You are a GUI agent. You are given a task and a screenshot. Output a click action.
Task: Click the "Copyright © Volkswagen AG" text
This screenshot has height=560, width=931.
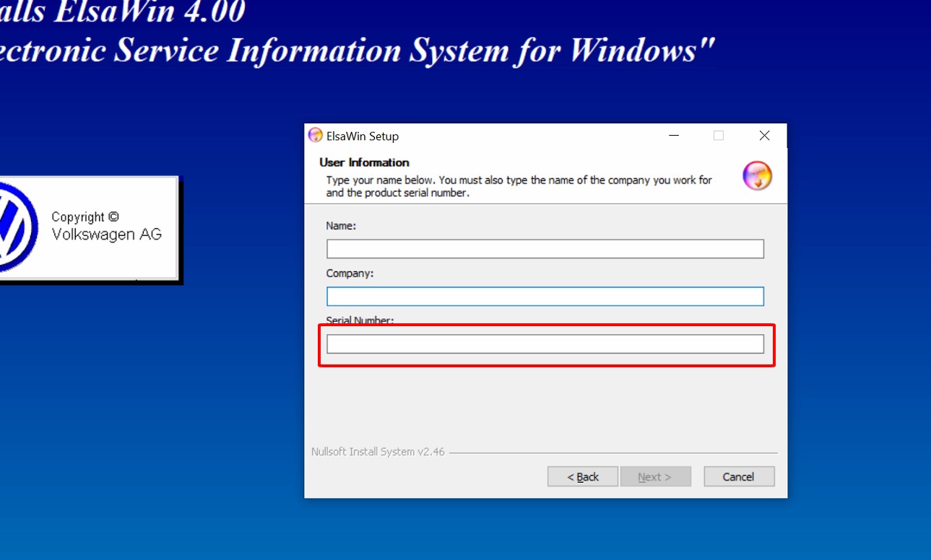(106, 226)
